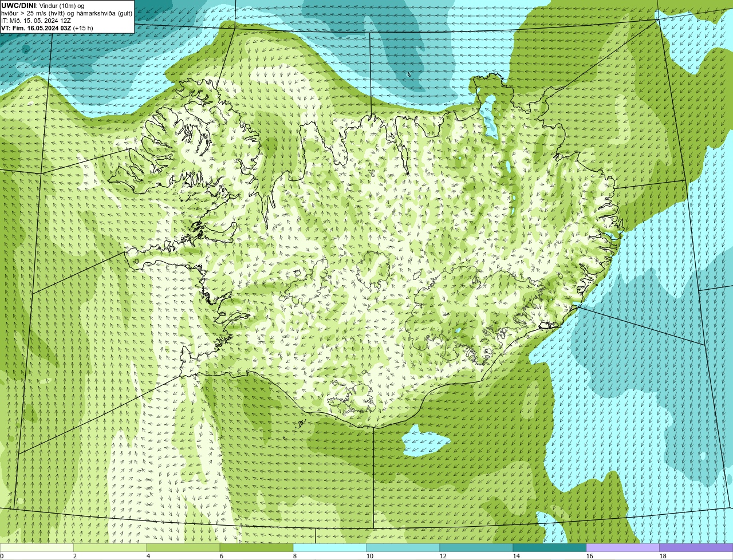This screenshot has height=560, width=733.
Task: Click the legend tick label '6'
Action: pos(222,556)
